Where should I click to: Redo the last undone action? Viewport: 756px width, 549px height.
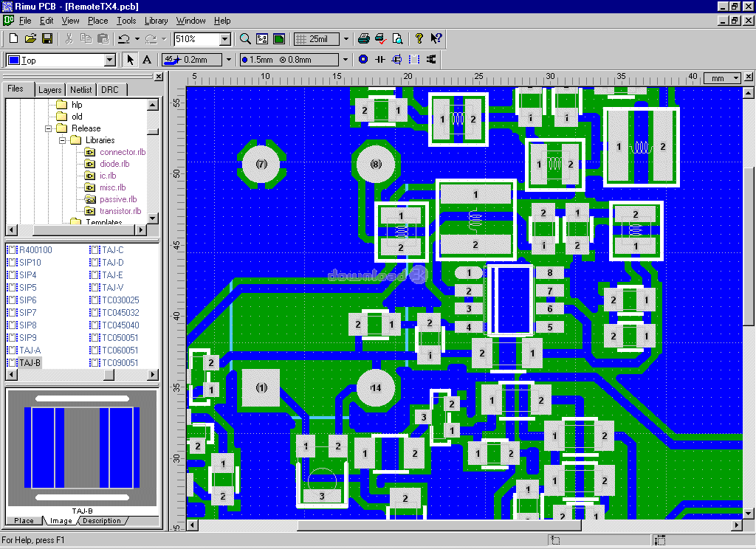pyautogui.click(x=151, y=38)
